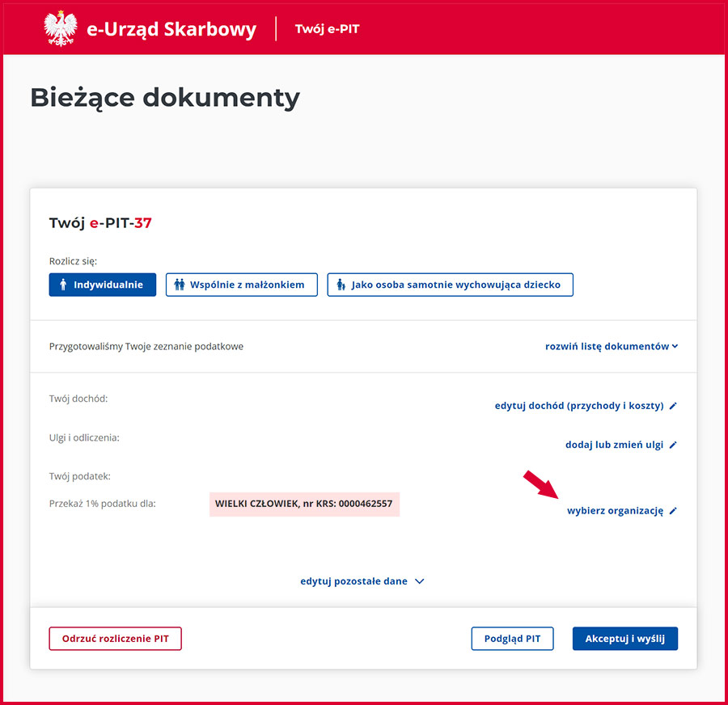Click edytuj dochód (przychody i koszty) link
Screen dimensions: 728x705
(x=579, y=406)
